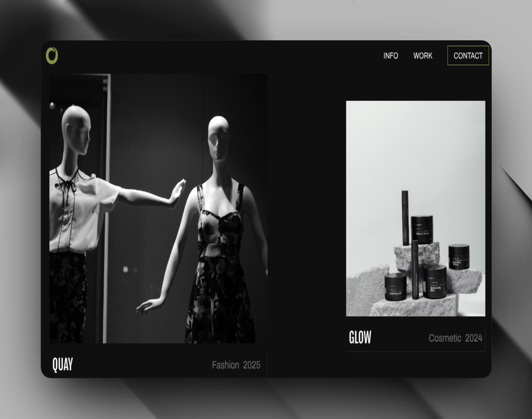Click the CONTACT button
Viewport: 532px width, 419px height.
tap(468, 55)
